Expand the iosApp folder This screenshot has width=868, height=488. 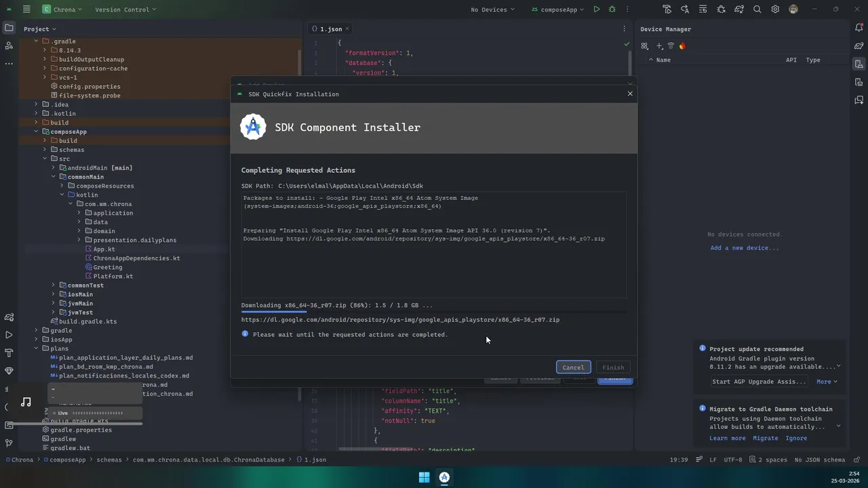click(37, 340)
